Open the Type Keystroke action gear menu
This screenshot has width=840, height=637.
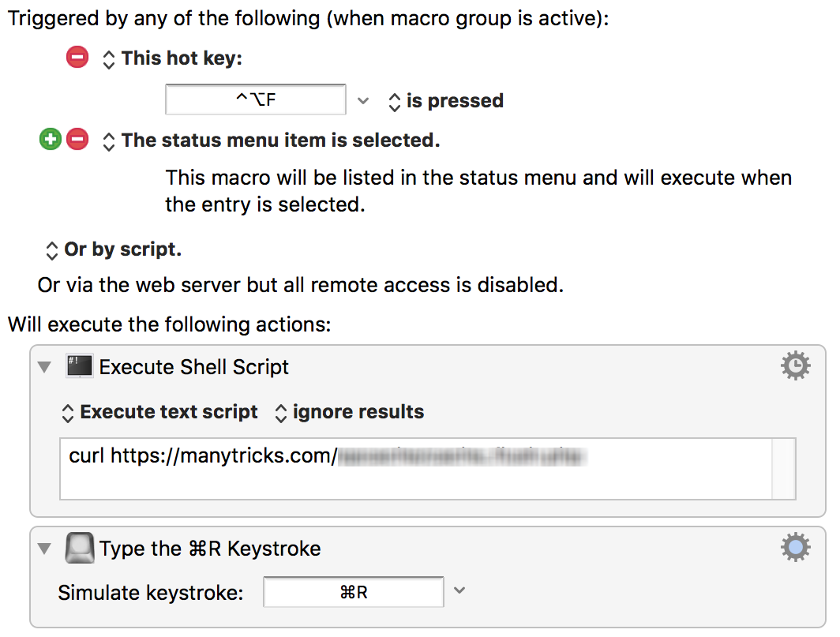(796, 547)
